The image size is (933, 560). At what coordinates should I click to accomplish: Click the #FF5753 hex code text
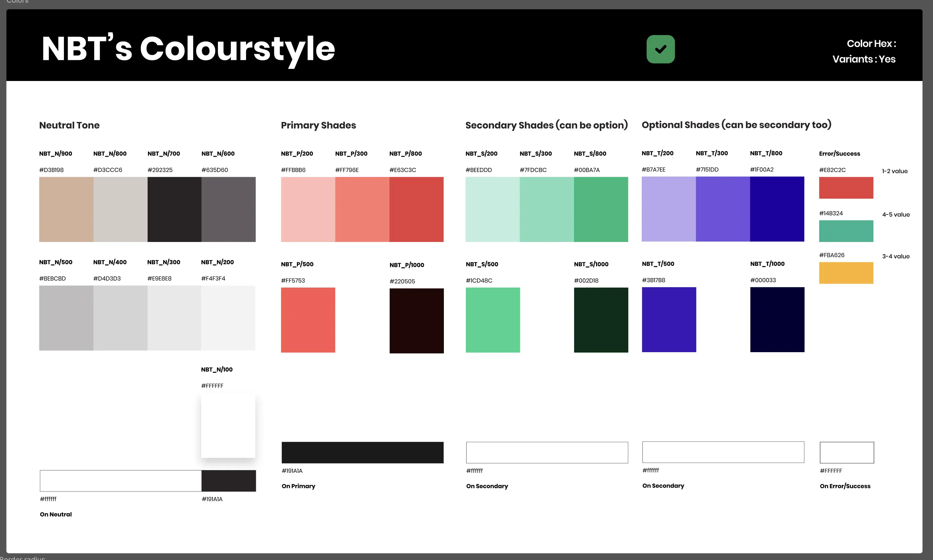(293, 280)
